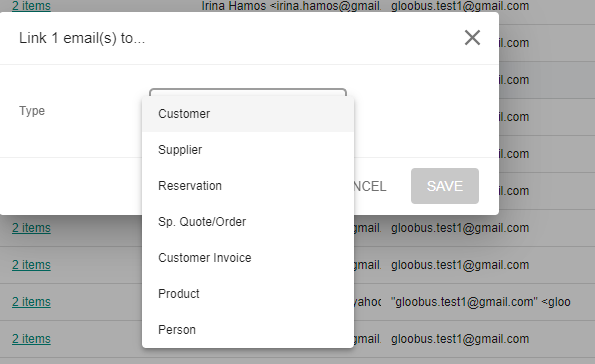
Task: Close the Link email(s) dialog
Action: (x=472, y=38)
